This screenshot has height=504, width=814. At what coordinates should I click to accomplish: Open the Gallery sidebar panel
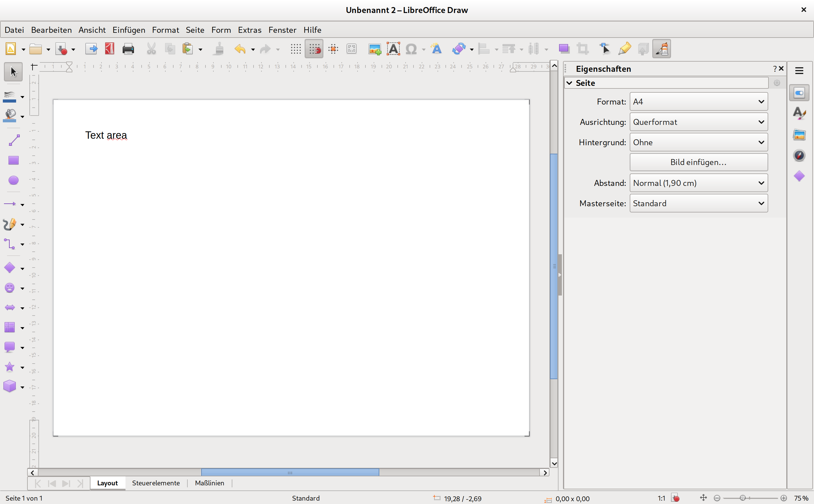(x=799, y=135)
